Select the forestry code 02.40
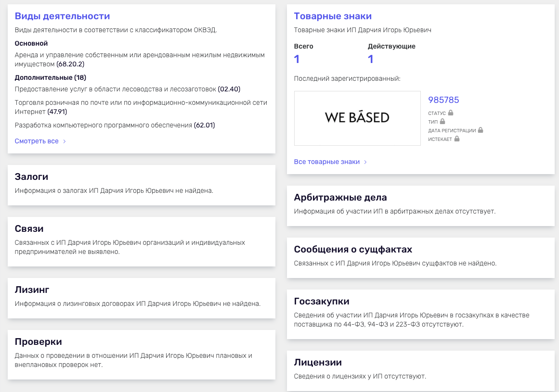The image size is (559, 392). tap(229, 89)
